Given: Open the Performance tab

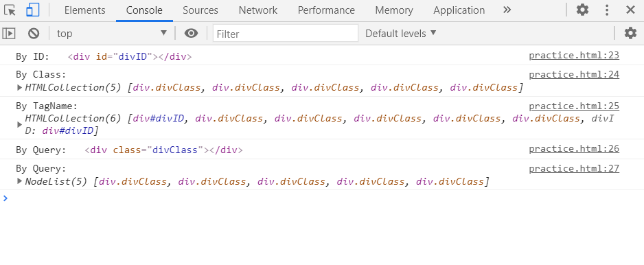Looking at the screenshot, I should point(326,10).
